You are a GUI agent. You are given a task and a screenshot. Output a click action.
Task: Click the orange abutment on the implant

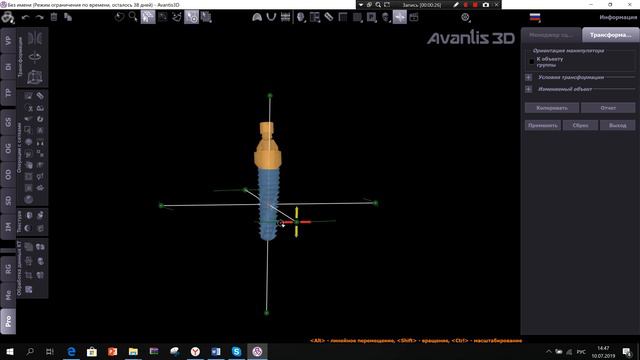[x=267, y=145]
